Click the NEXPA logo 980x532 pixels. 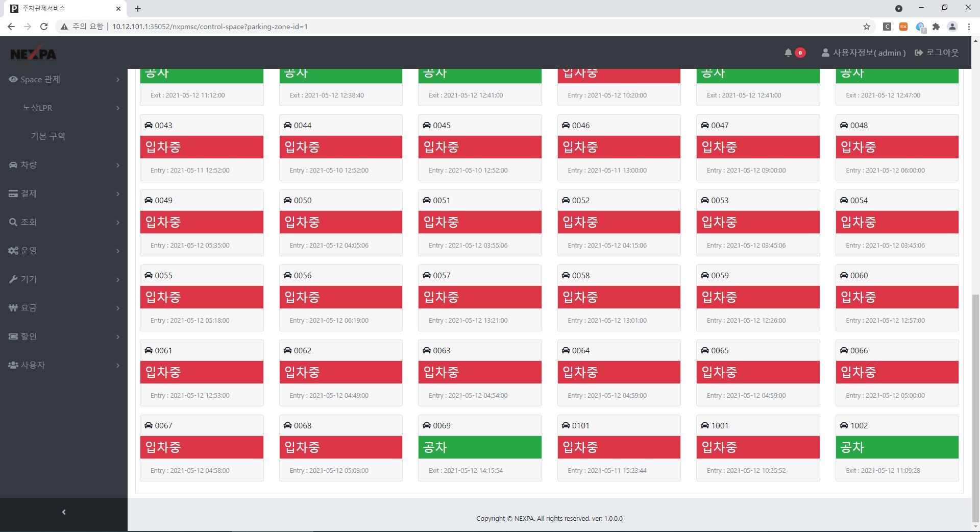click(x=33, y=53)
